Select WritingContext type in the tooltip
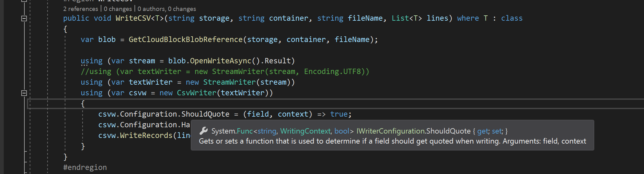The image size is (644, 174). (x=305, y=131)
